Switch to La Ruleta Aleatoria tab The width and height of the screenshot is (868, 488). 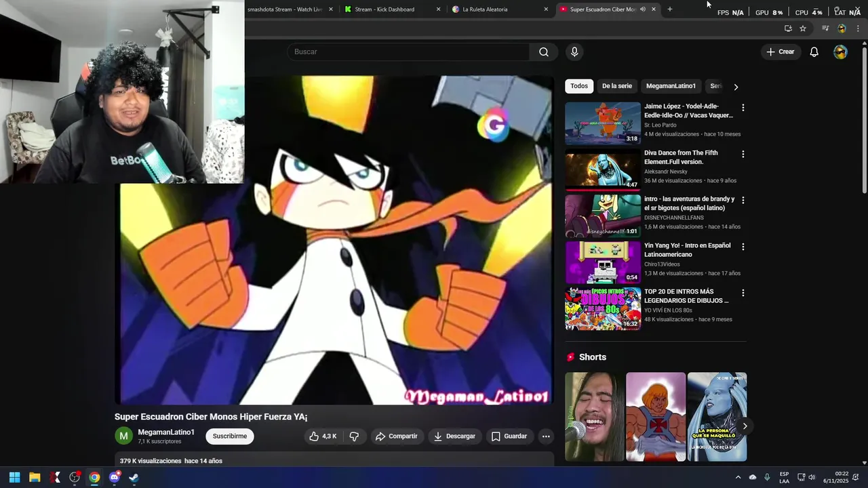click(485, 9)
